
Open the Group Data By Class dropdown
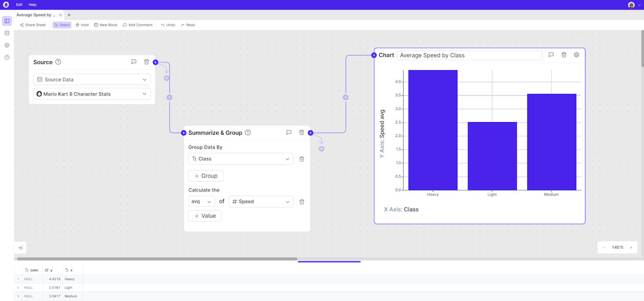point(240,159)
